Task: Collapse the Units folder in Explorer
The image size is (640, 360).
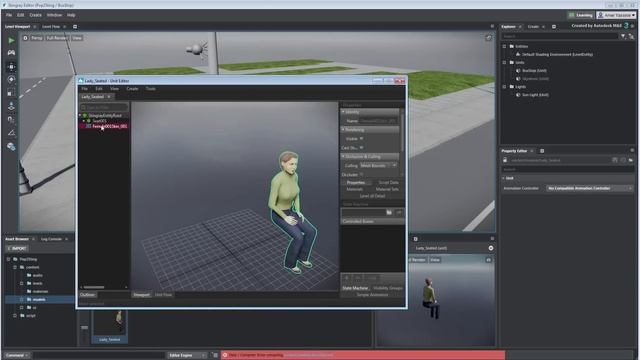Action: click(x=504, y=62)
